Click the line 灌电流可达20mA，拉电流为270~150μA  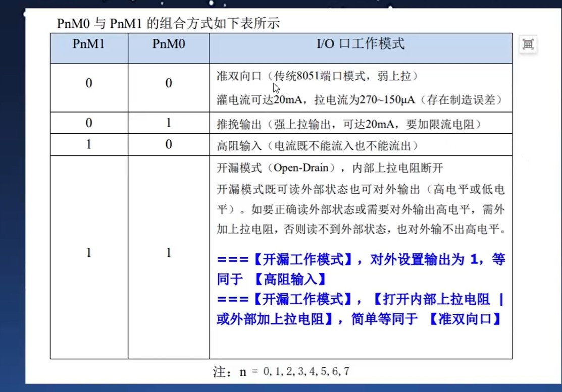(x=316, y=99)
